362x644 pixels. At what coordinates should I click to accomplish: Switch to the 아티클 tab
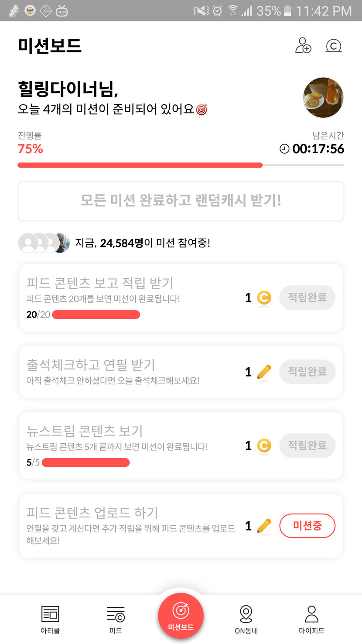click(x=50, y=619)
